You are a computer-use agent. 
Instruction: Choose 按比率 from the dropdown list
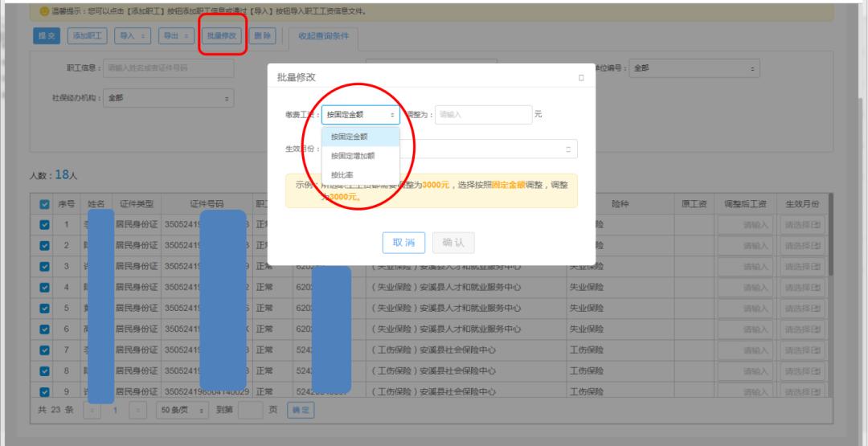coord(360,175)
